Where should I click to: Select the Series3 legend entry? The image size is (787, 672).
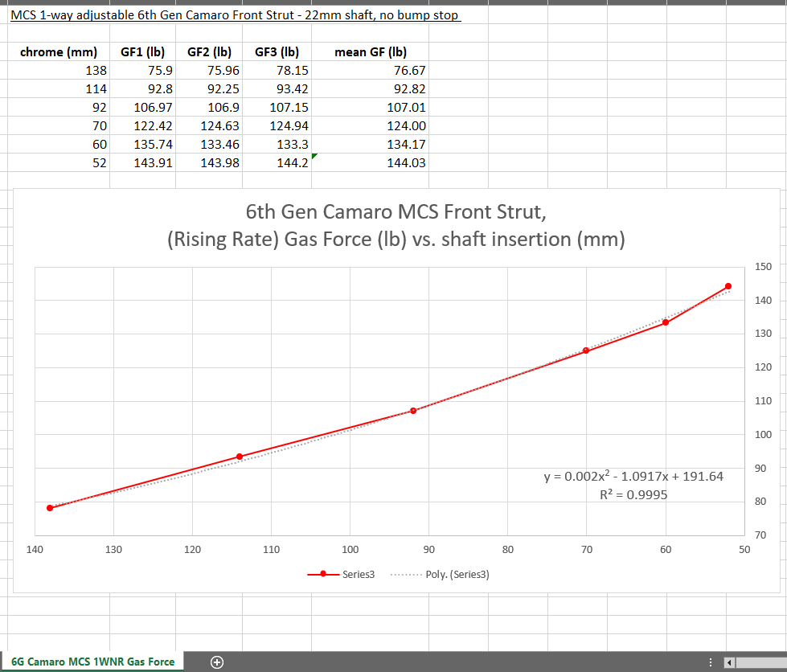342,574
